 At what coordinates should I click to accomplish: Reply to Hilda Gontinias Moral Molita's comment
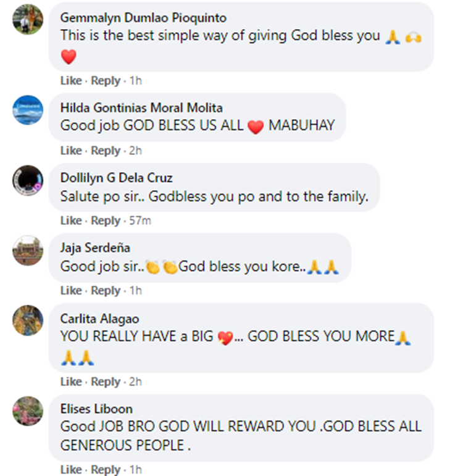click(x=106, y=151)
